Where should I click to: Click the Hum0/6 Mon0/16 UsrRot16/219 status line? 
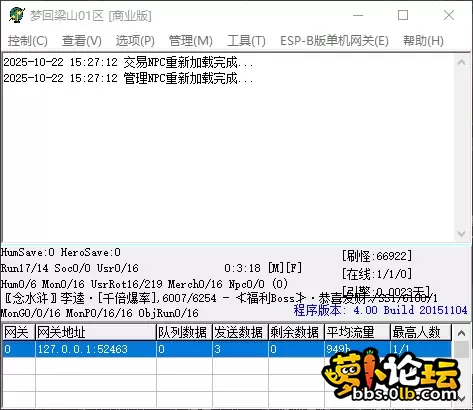pos(144,284)
